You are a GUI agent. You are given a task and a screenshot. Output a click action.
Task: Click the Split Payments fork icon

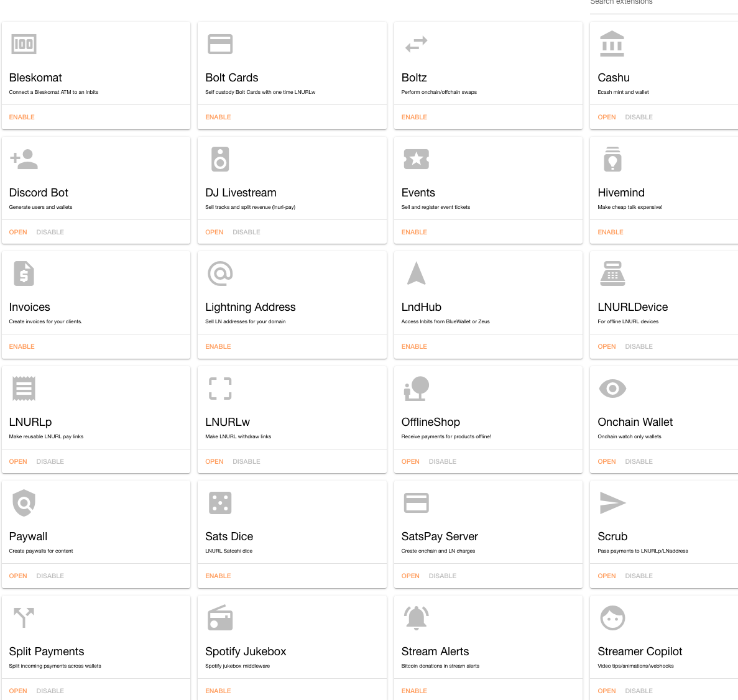[x=24, y=617]
